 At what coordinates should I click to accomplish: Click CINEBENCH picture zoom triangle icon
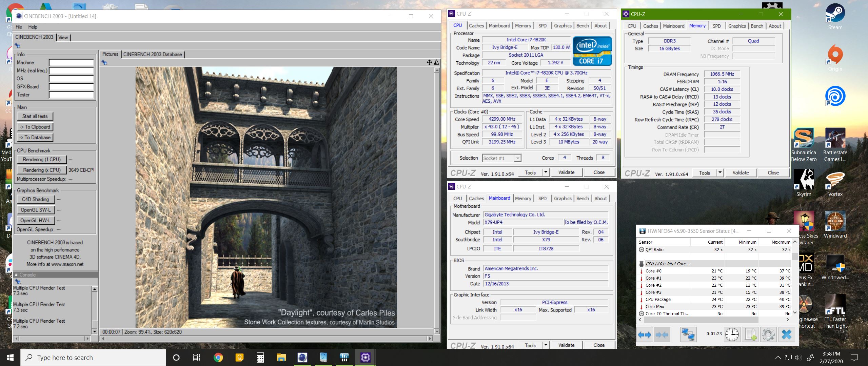pyautogui.click(x=436, y=62)
